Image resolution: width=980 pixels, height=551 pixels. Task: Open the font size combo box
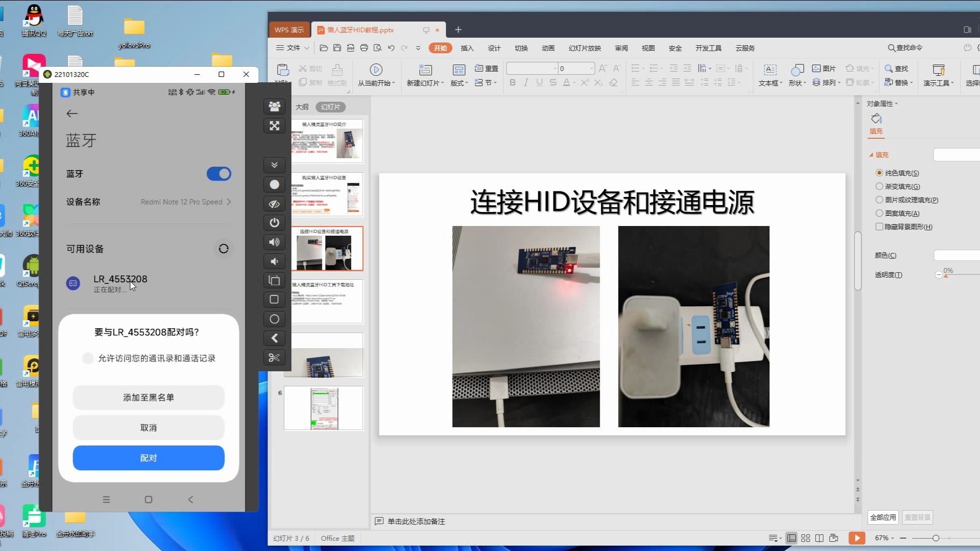(x=576, y=68)
